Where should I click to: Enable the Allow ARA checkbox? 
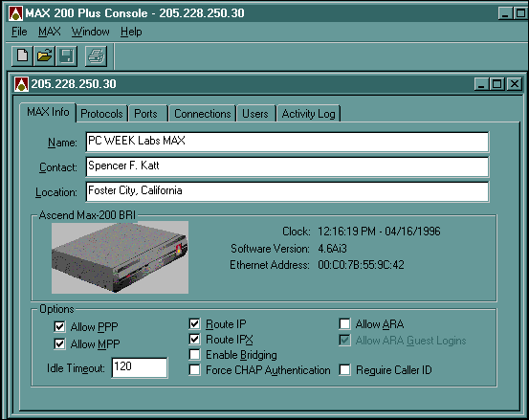pos(344,324)
